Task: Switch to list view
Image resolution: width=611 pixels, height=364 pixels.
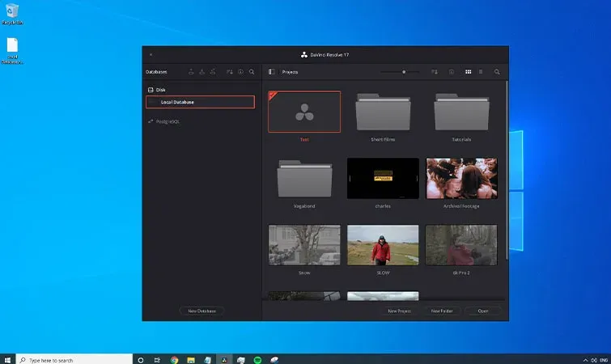Action: pos(481,72)
